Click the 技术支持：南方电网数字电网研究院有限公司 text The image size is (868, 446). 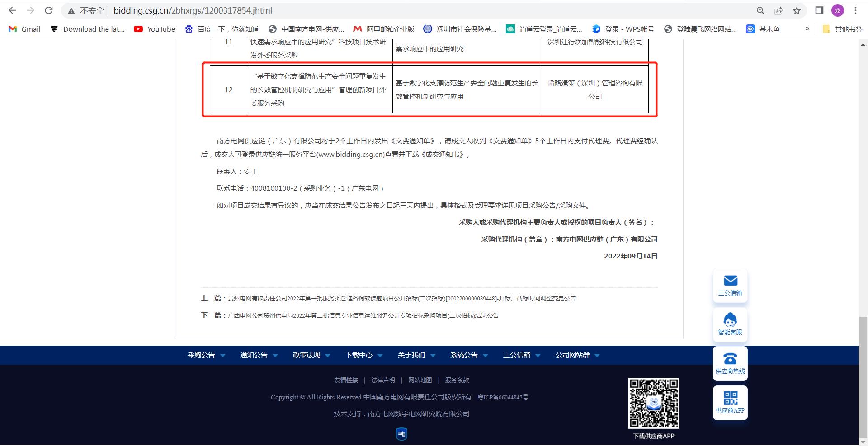[x=401, y=413]
